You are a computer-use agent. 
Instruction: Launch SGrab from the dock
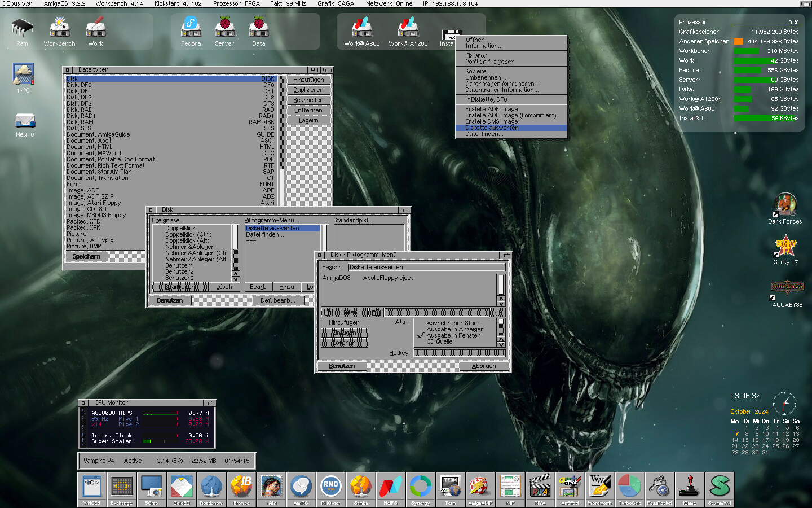coord(152,489)
